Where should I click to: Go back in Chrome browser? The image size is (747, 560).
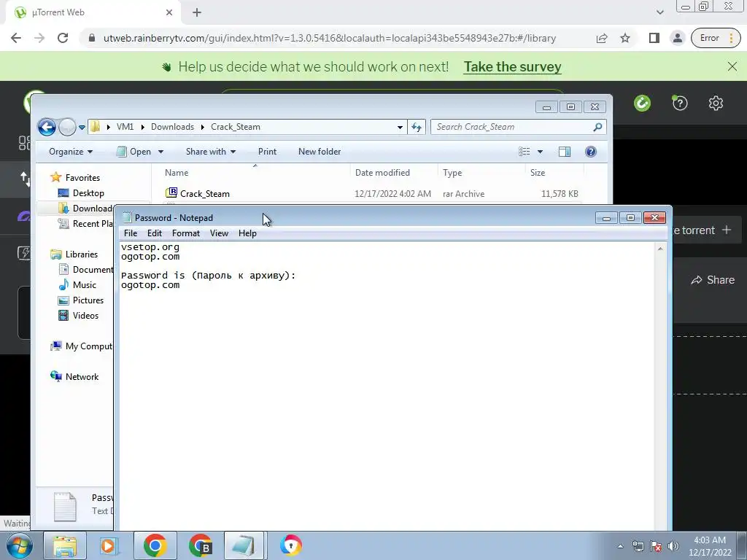pos(16,38)
